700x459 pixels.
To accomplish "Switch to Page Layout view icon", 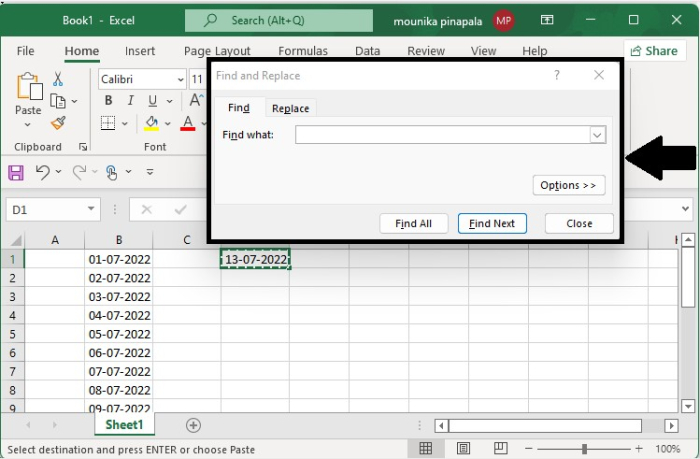I will [463, 448].
